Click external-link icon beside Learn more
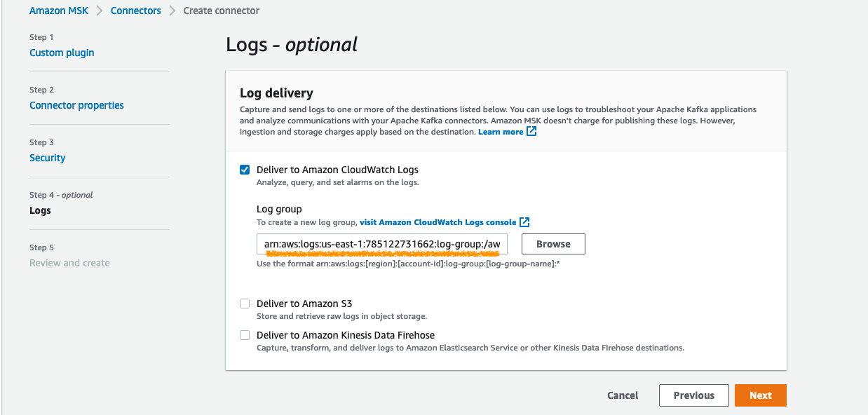This screenshot has width=868, height=415. click(x=531, y=131)
